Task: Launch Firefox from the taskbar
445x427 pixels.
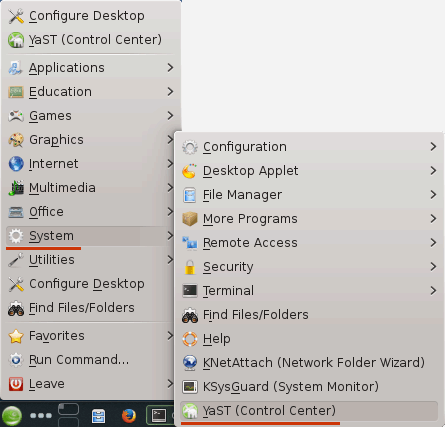Action: (x=129, y=416)
